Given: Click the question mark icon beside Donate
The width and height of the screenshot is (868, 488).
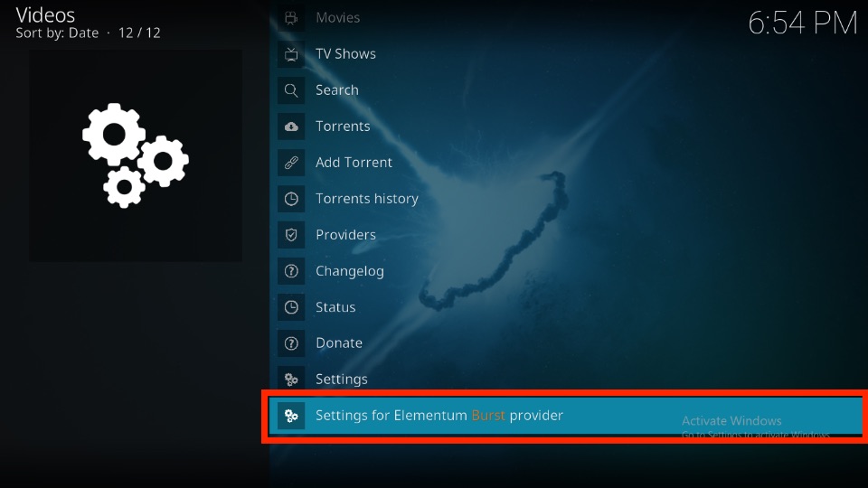Looking at the screenshot, I should [291, 343].
